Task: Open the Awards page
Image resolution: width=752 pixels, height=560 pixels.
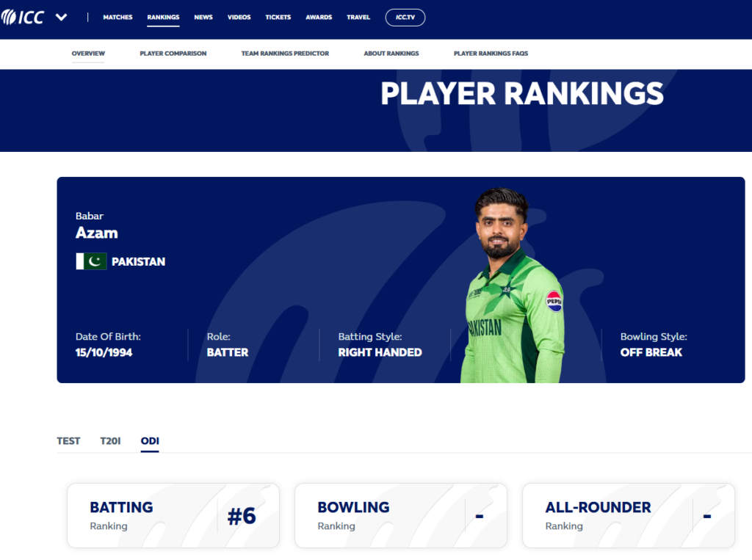Action: coord(319,17)
